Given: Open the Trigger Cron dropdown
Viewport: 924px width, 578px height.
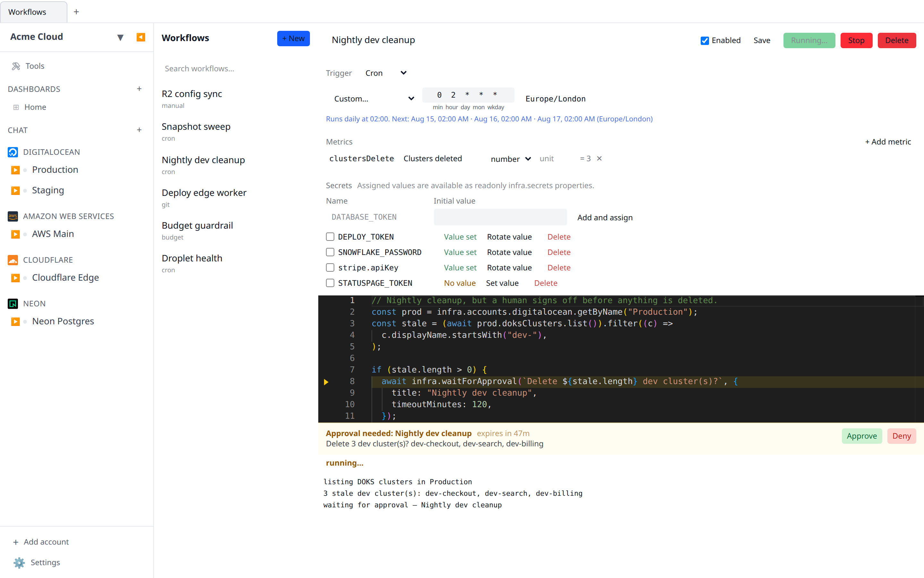Looking at the screenshot, I should coord(386,73).
